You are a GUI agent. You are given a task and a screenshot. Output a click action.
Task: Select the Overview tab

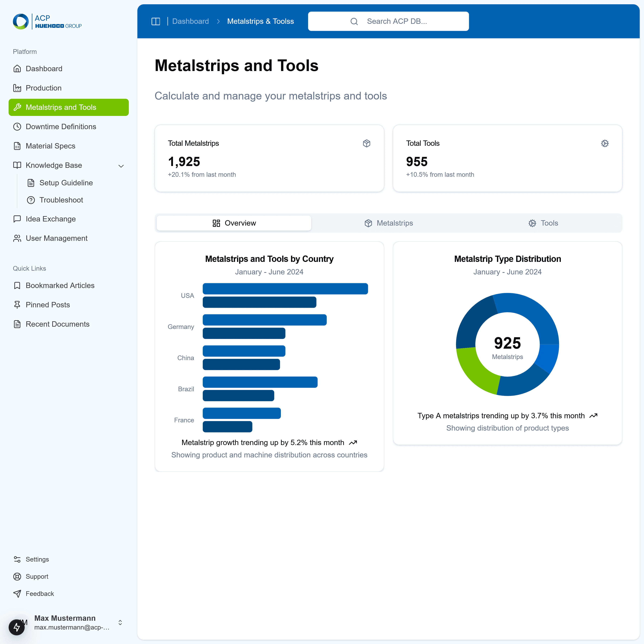point(234,223)
